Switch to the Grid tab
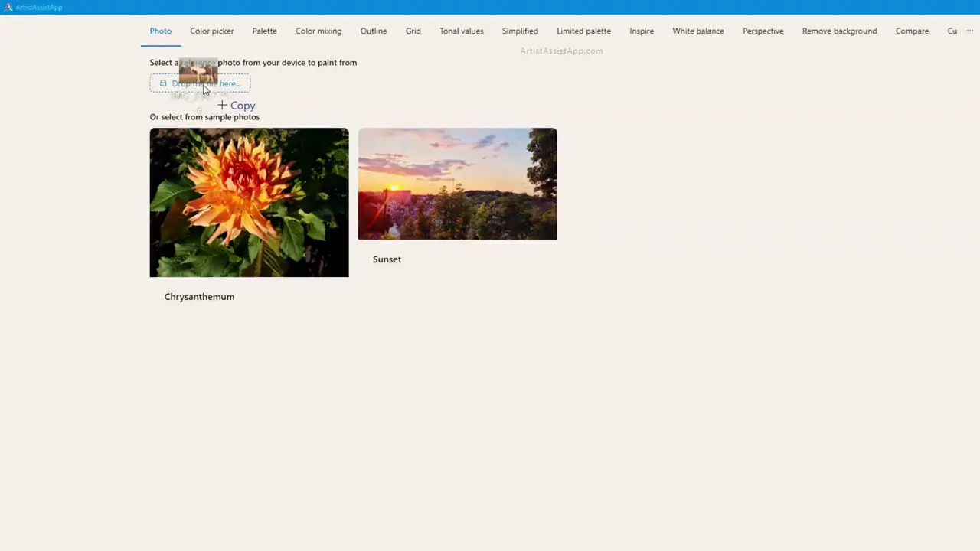 (413, 31)
